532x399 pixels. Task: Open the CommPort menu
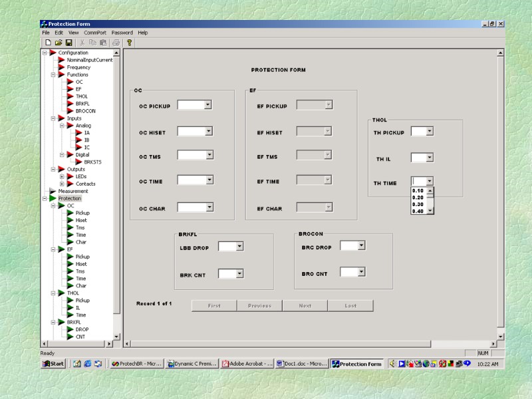(x=95, y=33)
